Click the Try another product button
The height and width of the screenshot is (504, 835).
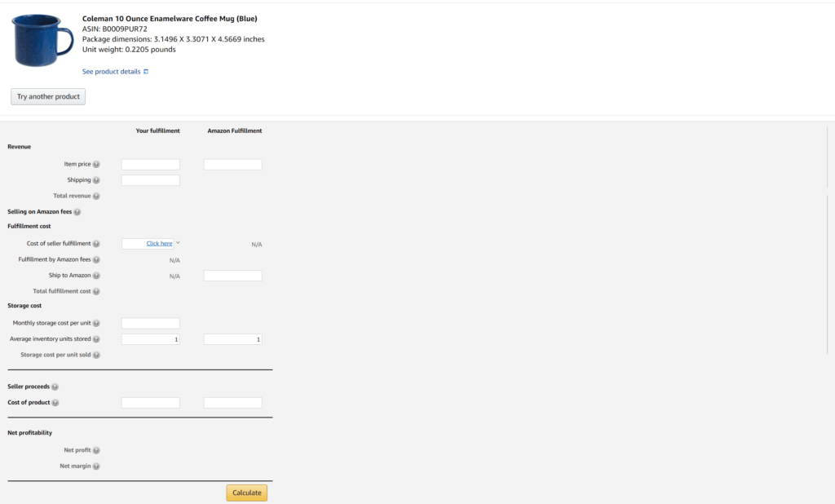click(47, 96)
